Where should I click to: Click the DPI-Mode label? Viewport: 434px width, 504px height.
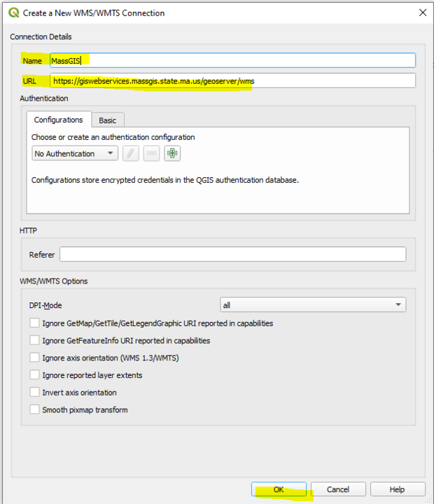pyautogui.click(x=45, y=305)
